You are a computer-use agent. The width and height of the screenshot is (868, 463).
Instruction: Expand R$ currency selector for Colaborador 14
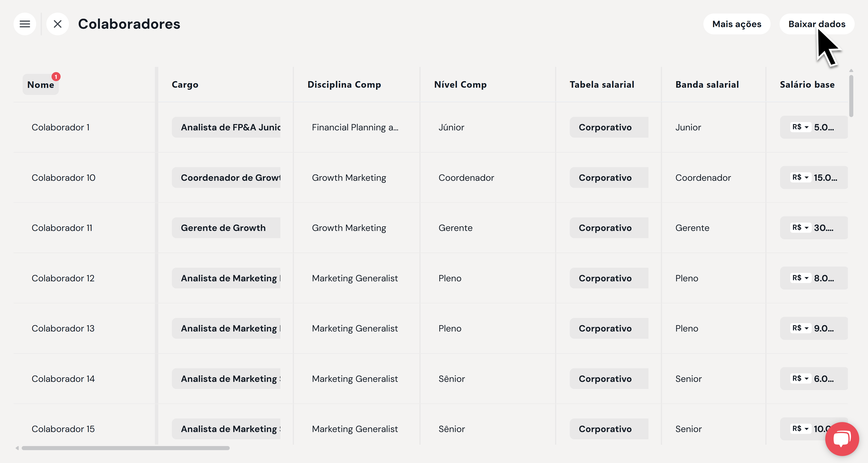click(x=800, y=378)
